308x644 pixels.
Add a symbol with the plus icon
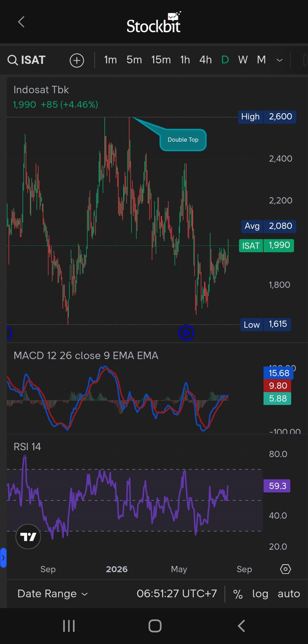point(77,60)
